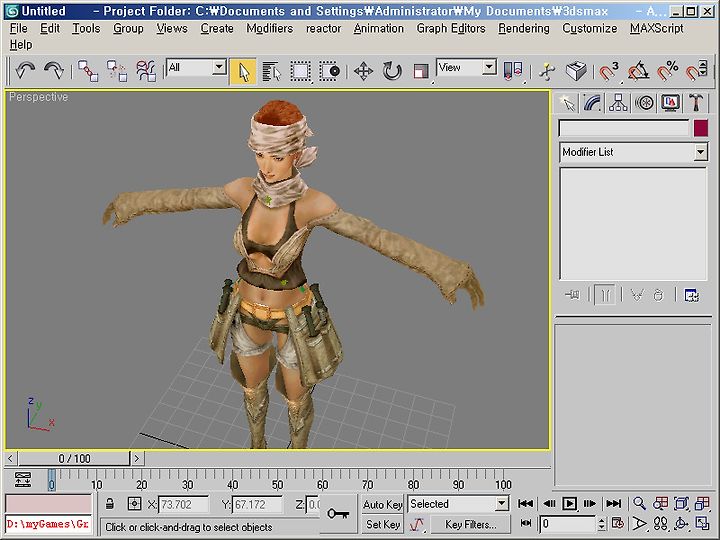Viewport: 720px width, 540px height.
Task: Select the Select and Link tool
Action: coord(88,71)
